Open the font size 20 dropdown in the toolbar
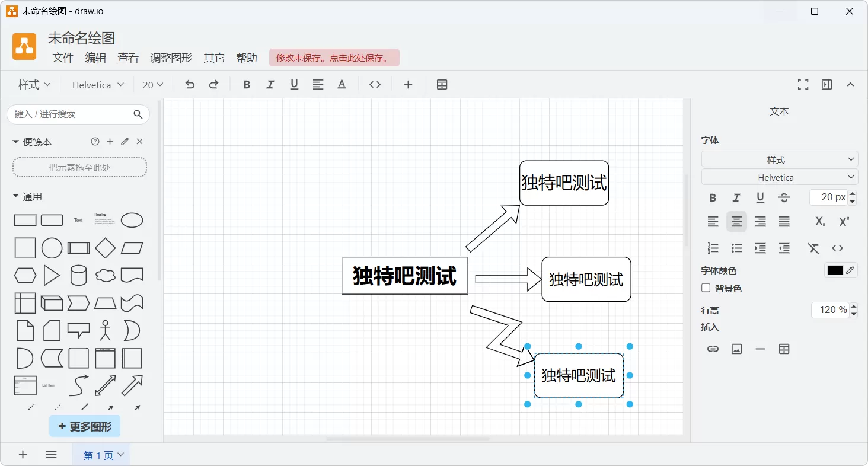This screenshot has height=466, width=868. 152,84
